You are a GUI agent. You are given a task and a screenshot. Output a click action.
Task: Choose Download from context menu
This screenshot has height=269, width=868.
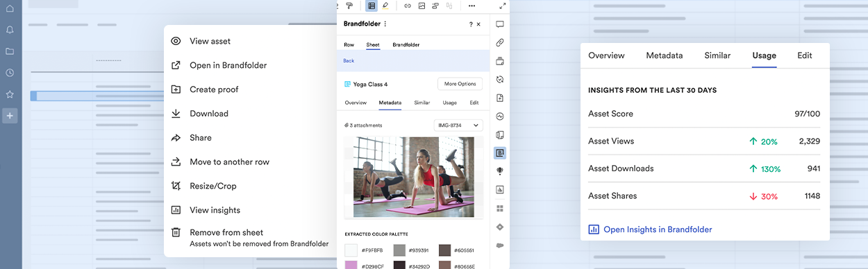[x=209, y=114]
